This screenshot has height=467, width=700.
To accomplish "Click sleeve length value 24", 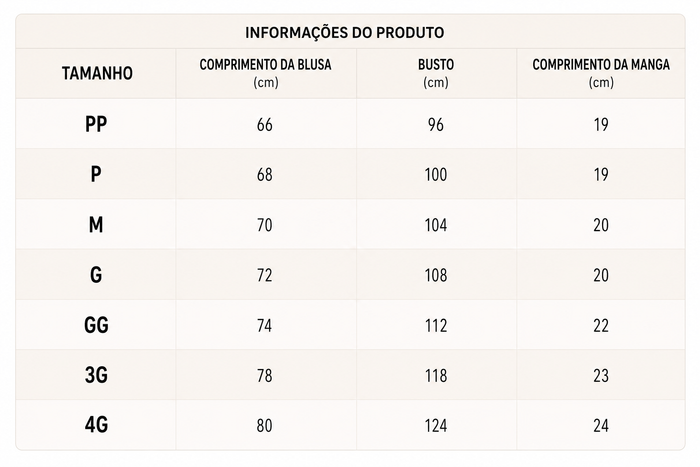I will click(x=601, y=425).
